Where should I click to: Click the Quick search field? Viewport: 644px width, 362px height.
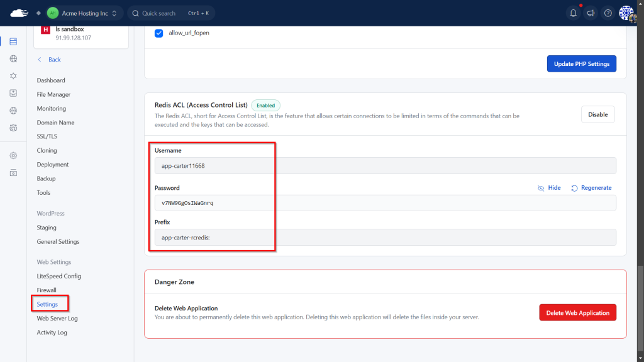coord(171,13)
